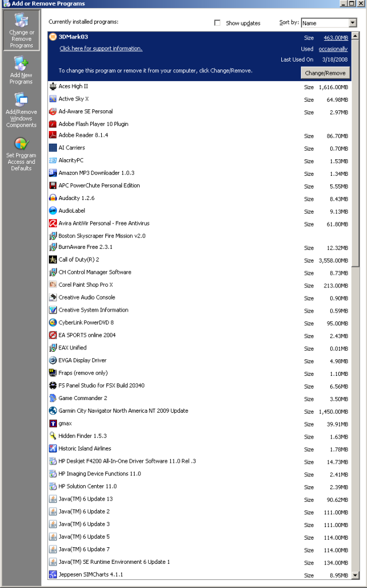
Task: Select Historic Island Airlines icon
Action: tap(53, 448)
